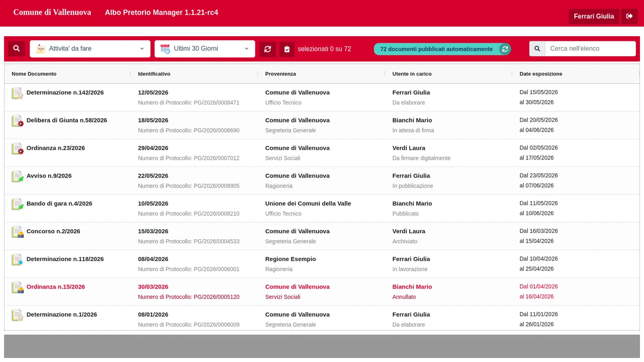Click the red search icon button in the toolbar
Screen dimensions: 644x362
click(x=17, y=49)
